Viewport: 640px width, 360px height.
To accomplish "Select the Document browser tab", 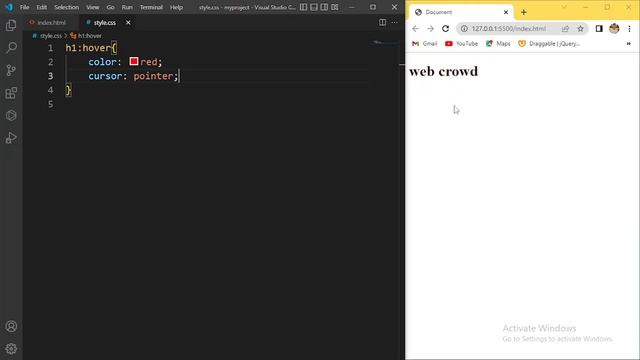I will [x=461, y=12].
